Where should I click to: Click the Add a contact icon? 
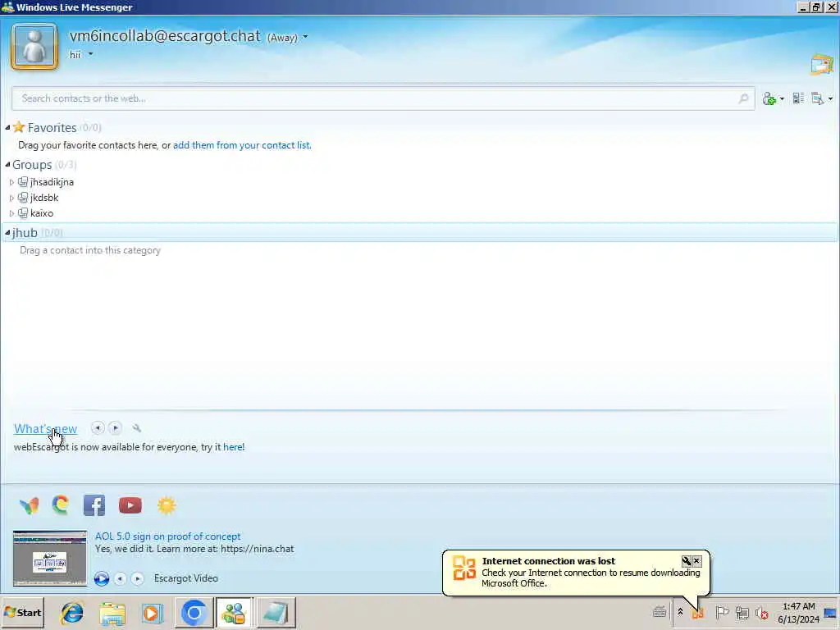point(769,98)
